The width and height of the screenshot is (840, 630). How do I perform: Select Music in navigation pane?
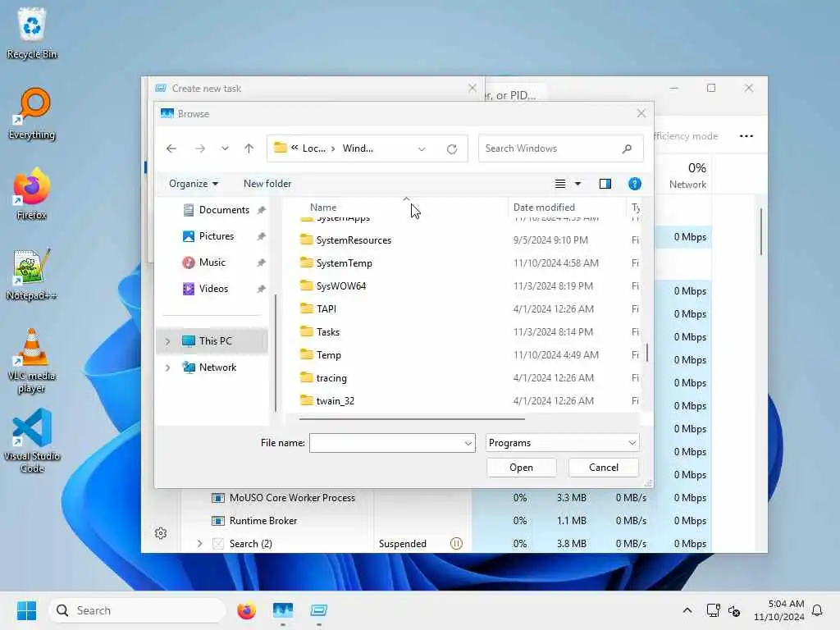212,262
